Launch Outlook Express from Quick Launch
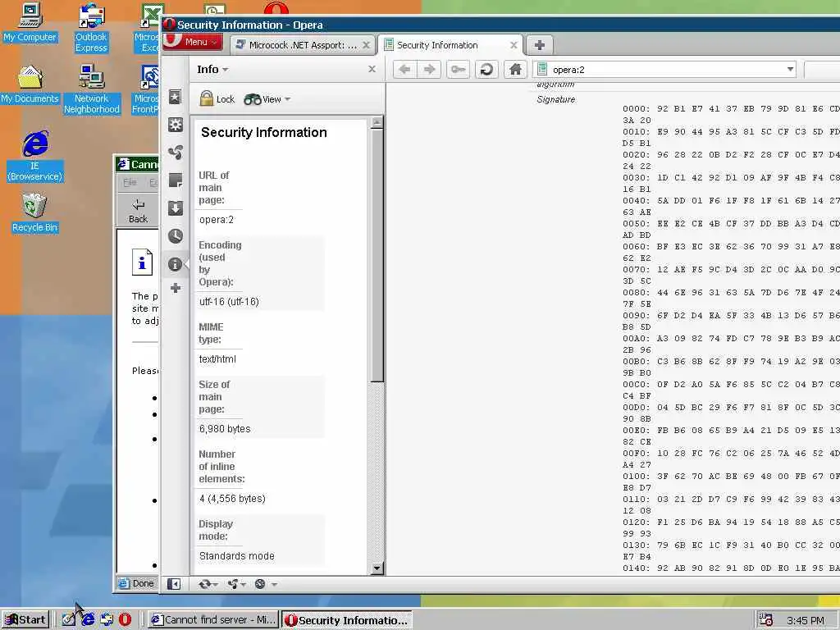This screenshot has width=840, height=630. tap(107, 620)
